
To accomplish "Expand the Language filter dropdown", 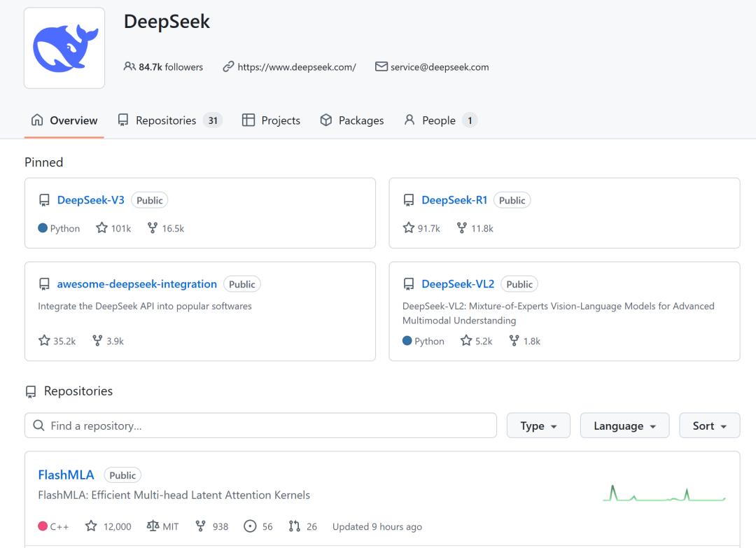I will click(624, 426).
